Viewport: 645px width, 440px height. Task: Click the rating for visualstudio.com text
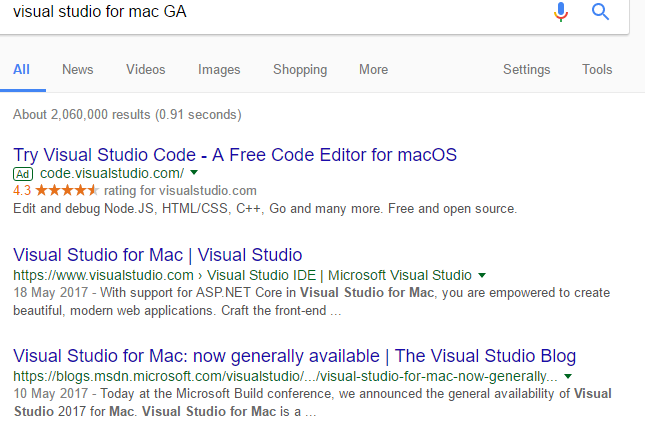click(180, 190)
